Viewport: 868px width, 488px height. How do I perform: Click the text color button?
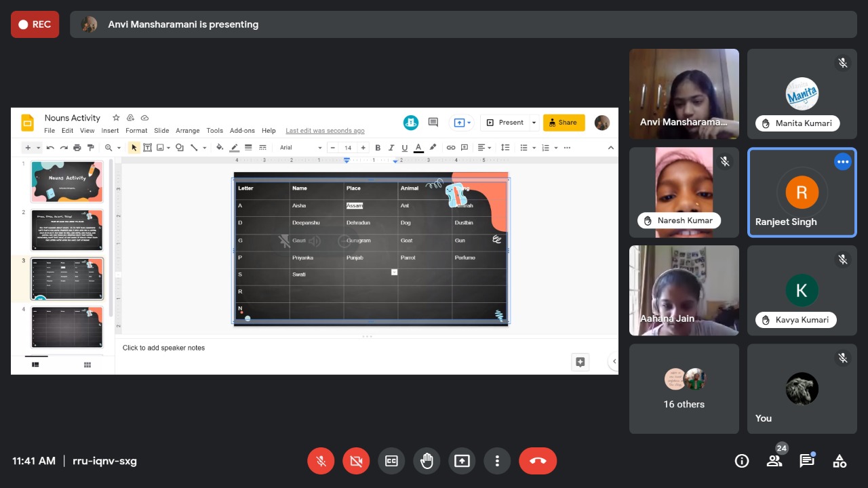coord(418,148)
